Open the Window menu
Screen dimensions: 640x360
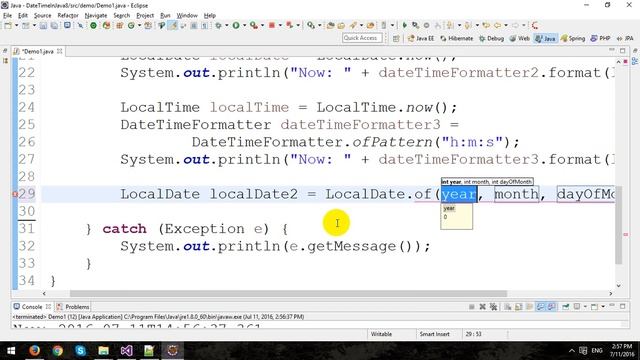click(x=187, y=16)
